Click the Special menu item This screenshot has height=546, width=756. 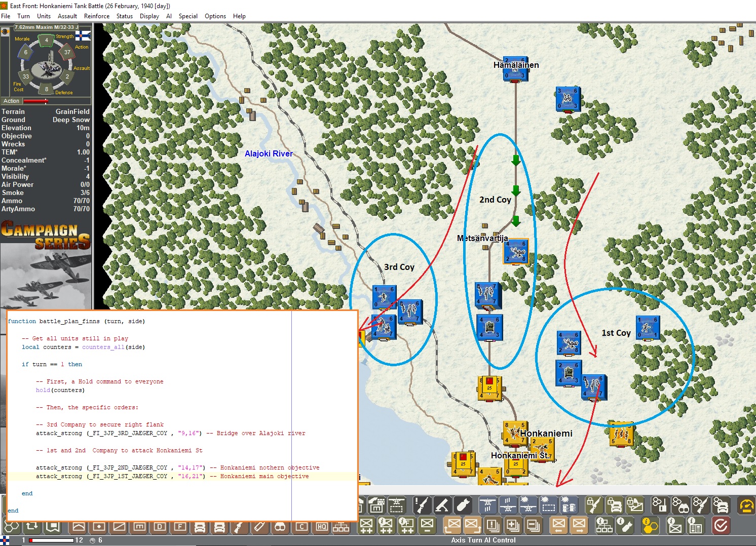click(x=188, y=16)
